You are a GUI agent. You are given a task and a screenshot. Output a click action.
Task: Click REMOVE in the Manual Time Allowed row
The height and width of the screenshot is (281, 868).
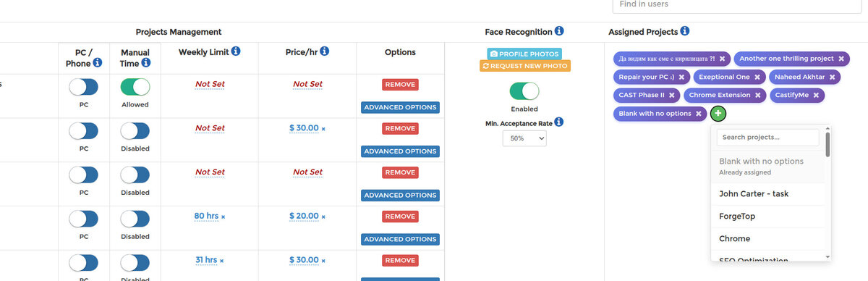coord(400,85)
